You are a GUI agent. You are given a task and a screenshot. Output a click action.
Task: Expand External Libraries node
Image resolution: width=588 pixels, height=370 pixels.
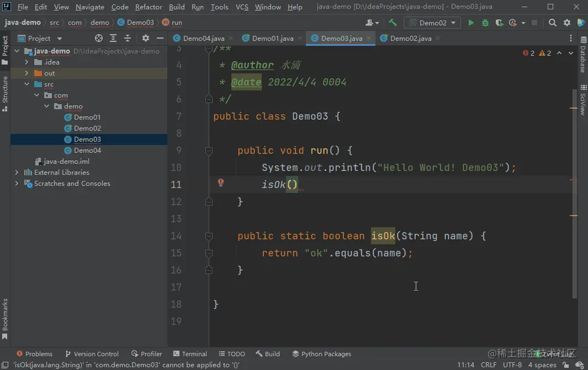(x=17, y=172)
